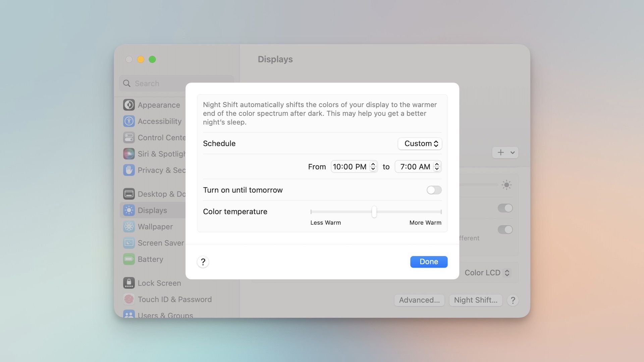Click the Night Shift button in Displays
This screenshot has width=644, height=362.
click(x=476, y=300)
